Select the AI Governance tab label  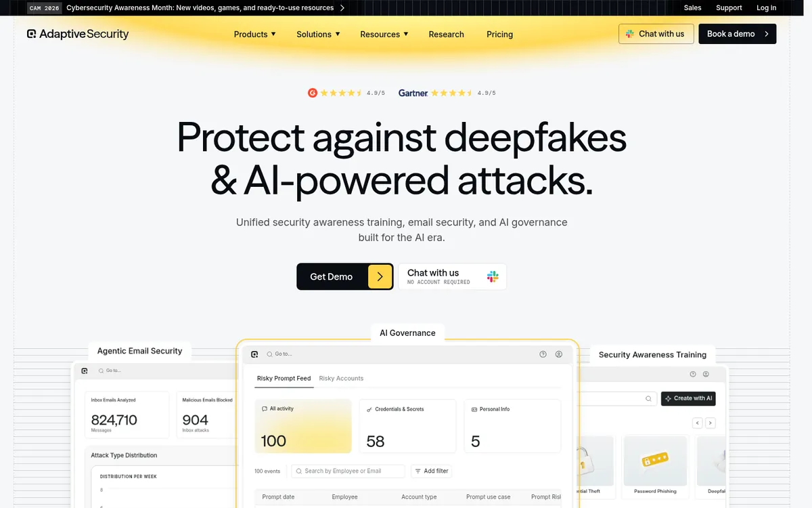(407, 333)
